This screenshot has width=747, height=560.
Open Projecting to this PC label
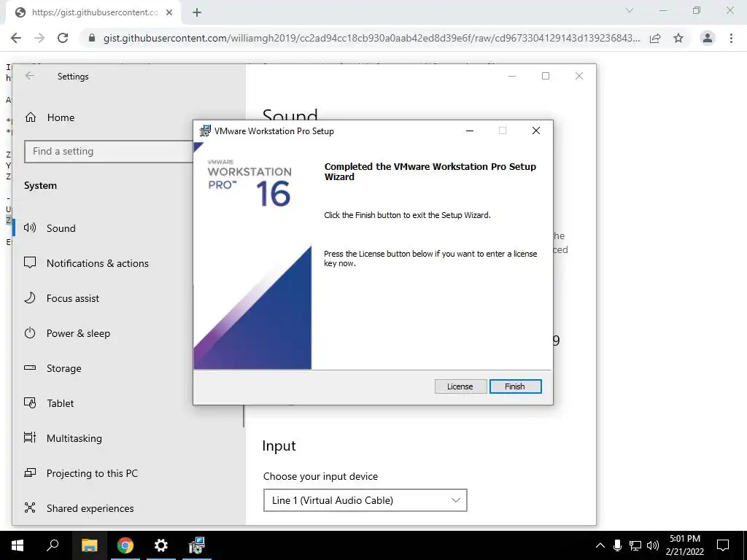pyautogui.click(x=92, y=473)
